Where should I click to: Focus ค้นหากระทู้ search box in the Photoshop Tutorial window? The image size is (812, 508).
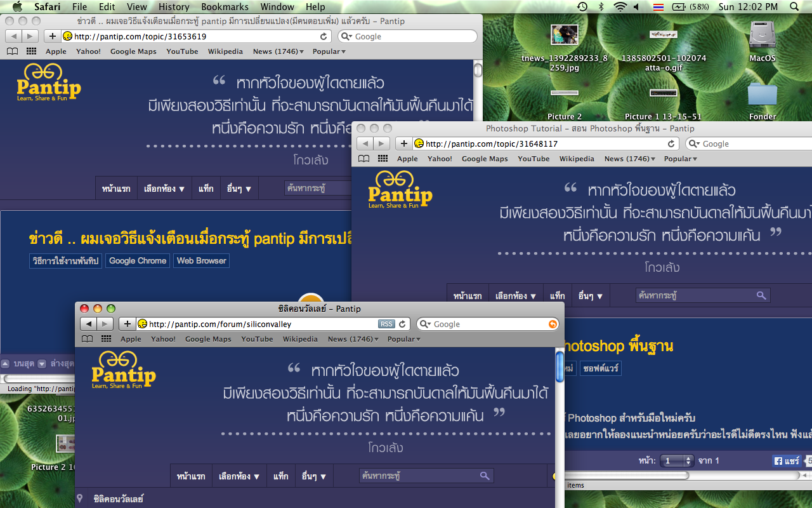click(x=703, y=295)
